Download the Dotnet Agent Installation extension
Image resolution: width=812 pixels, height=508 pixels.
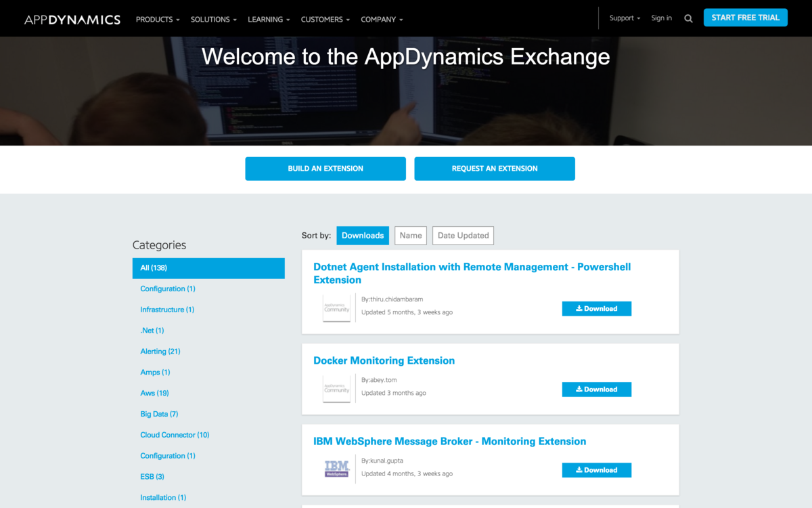click(x=597, y=309)
